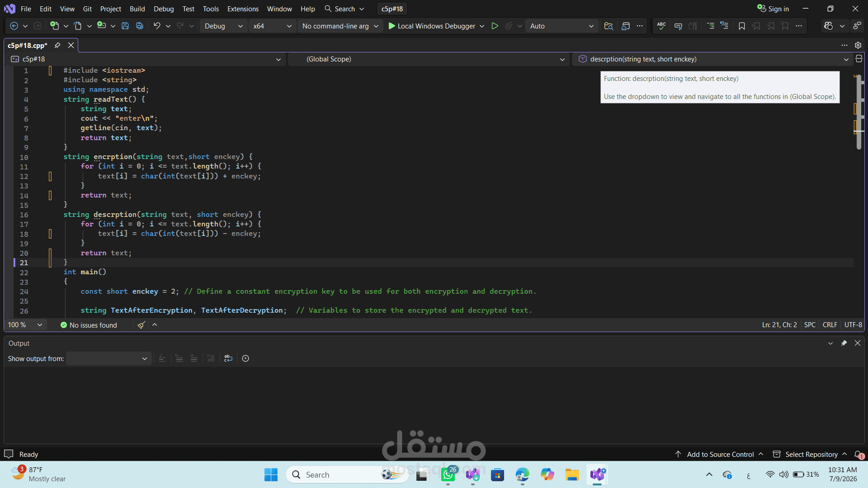Open the Tools menu
The width and height of the screenshot is (868, 488).
(x=211, y=9)
